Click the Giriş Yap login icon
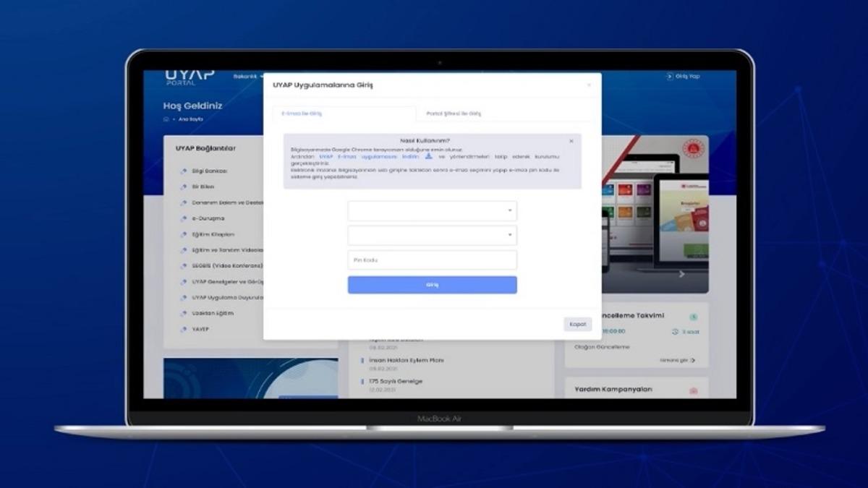868x488 pixels. (670, 77)
